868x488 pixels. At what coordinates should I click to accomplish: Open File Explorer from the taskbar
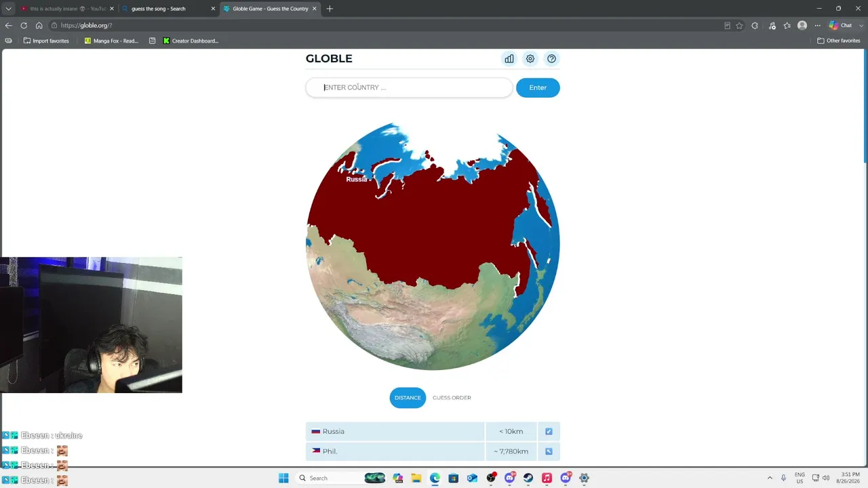coord(416,478)
